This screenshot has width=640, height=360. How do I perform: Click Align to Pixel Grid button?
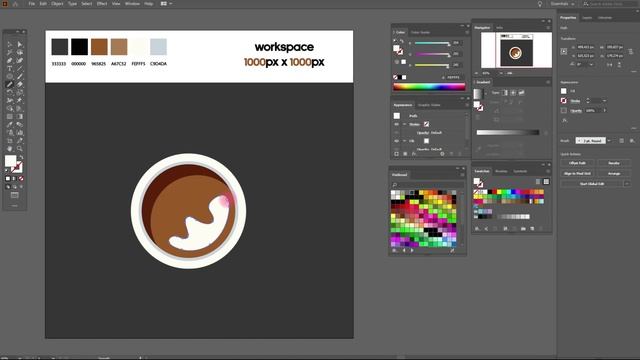577,173
